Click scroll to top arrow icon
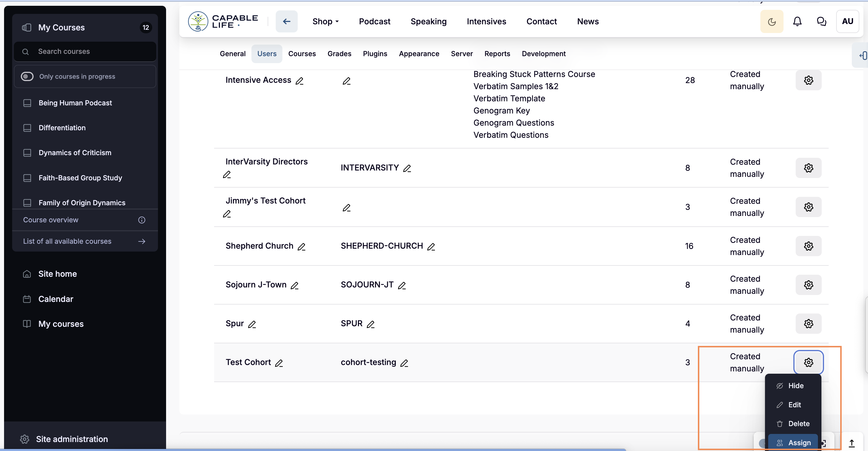The width and height of the screenshot is (868, 451). coord(851,443)
